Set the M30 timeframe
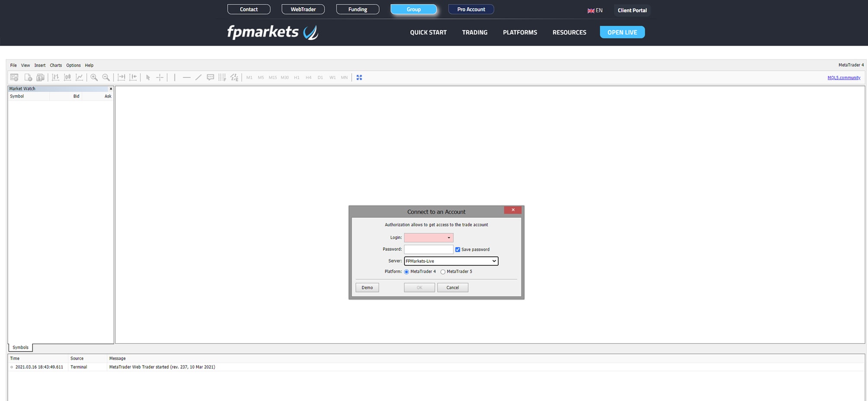Screen dimensions: 868x401 point(285,78)
